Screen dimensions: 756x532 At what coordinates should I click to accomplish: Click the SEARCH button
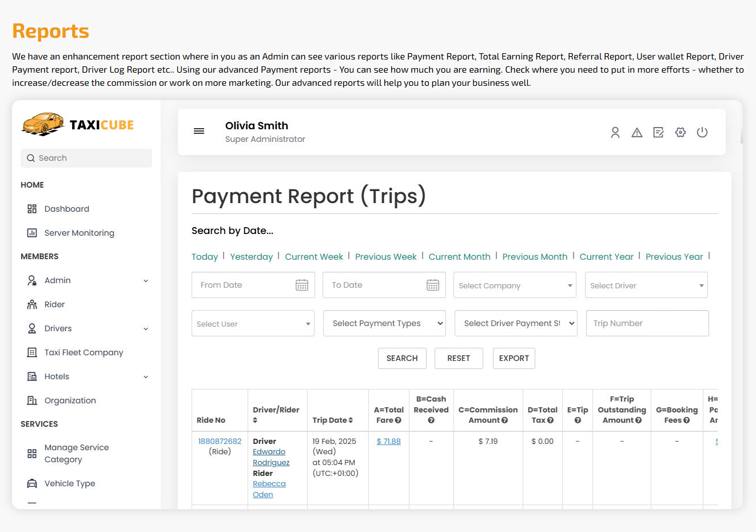[x=402, y=358]
